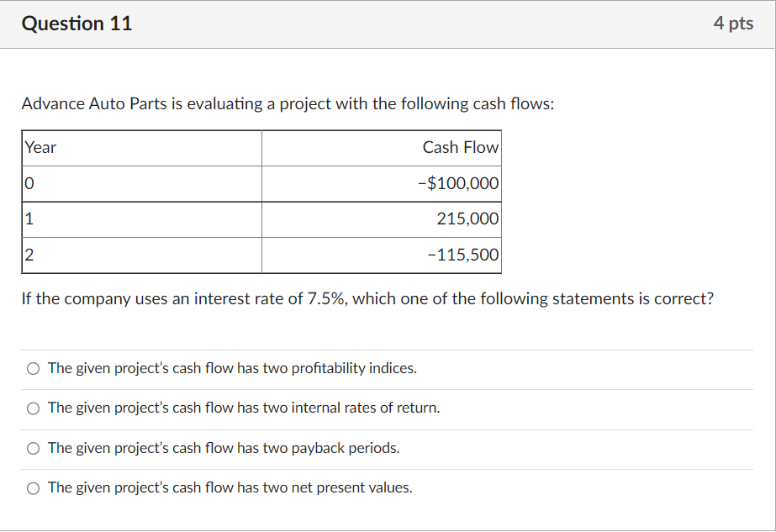Click the 'two internal rates of return' answer text
Screen dimensions: 776x532
(x=244, y=408)
